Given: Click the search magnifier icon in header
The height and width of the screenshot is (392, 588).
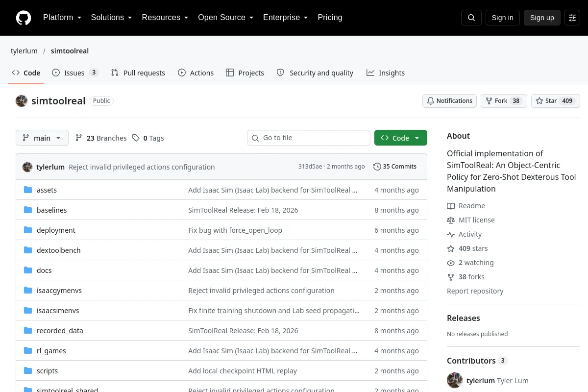Looking at the screenshot, I should [x=471, y=18].
